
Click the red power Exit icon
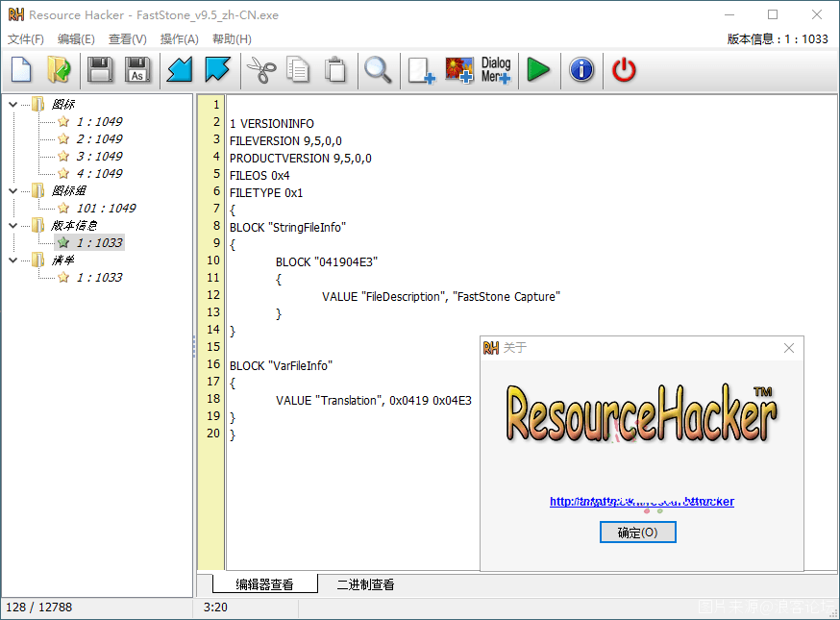click(x=625, y=70)
